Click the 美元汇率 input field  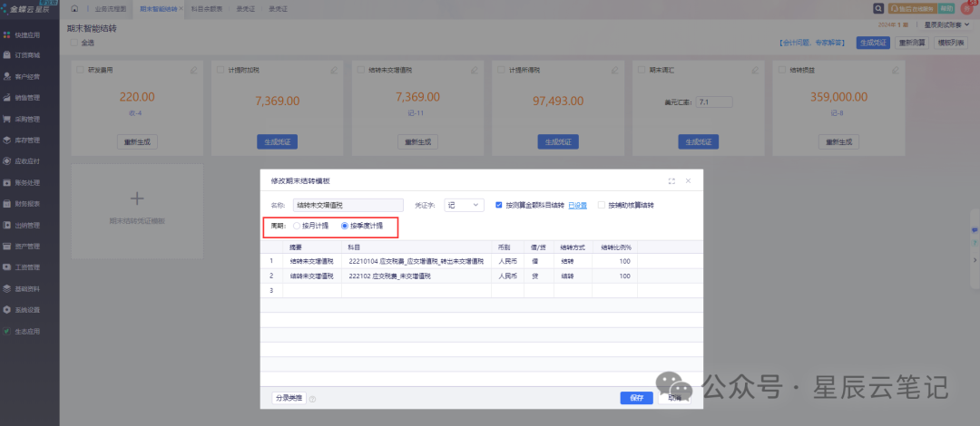[x=714, y=102]
